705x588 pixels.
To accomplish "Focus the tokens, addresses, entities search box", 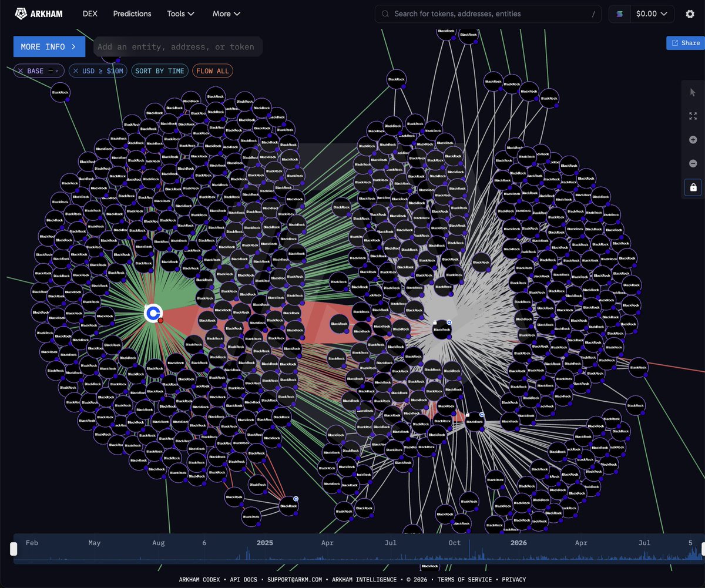I will point(488,14).
